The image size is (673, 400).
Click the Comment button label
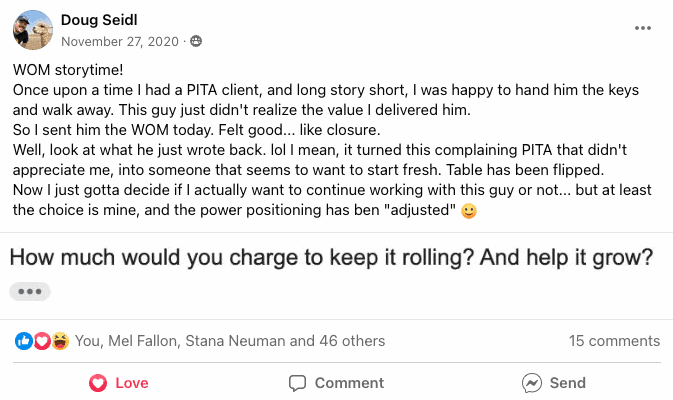[349, 383]
